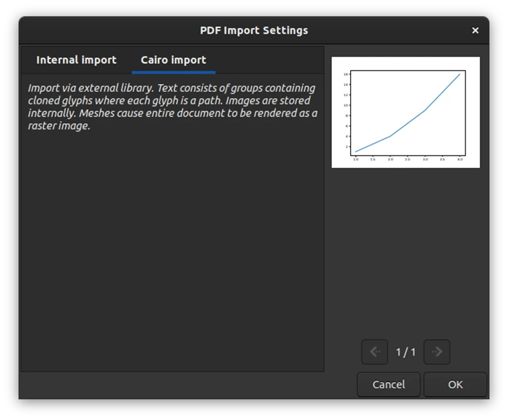Click the x-axis tick labels in the preview chart

408,159
